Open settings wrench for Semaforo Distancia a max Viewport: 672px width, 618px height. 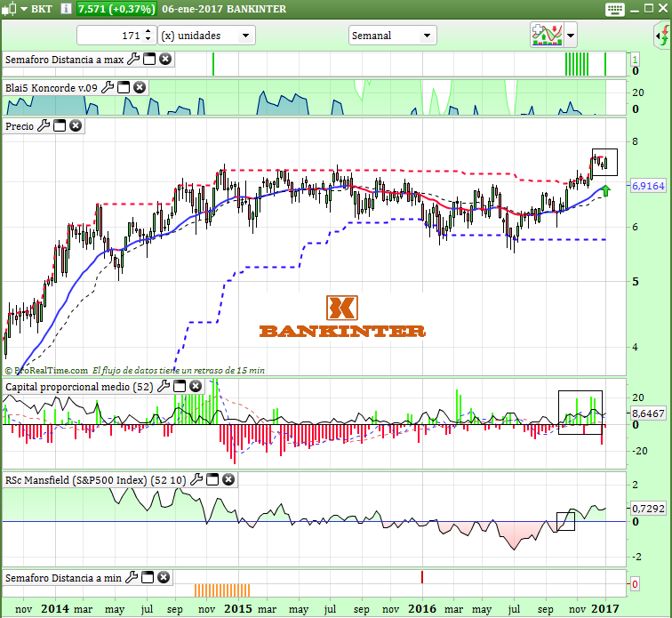point(133,60)
